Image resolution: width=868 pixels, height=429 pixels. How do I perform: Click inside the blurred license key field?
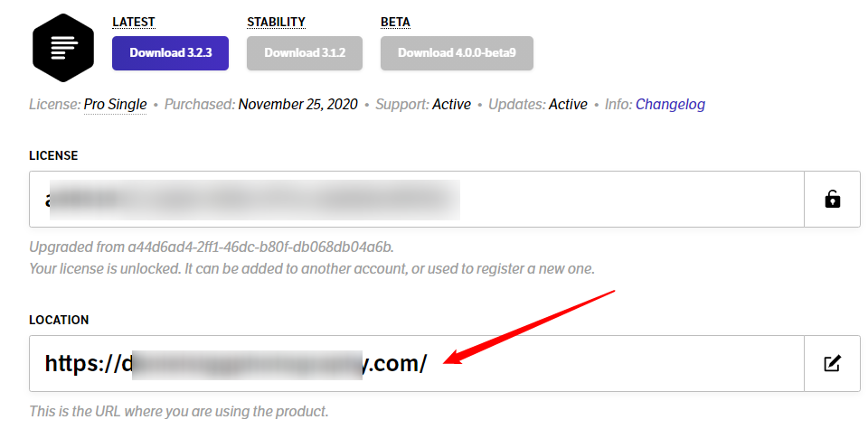click(x=416, y=199)
